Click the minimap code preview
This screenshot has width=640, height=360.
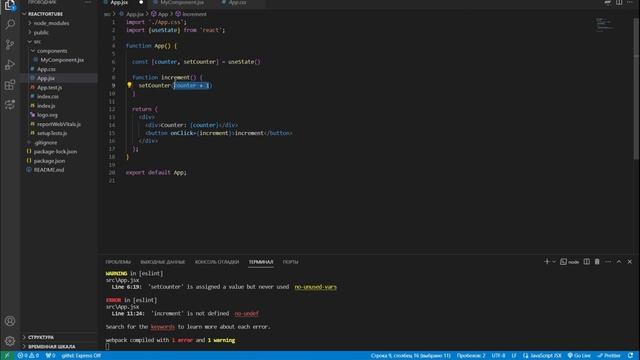(x=604, y=24)
